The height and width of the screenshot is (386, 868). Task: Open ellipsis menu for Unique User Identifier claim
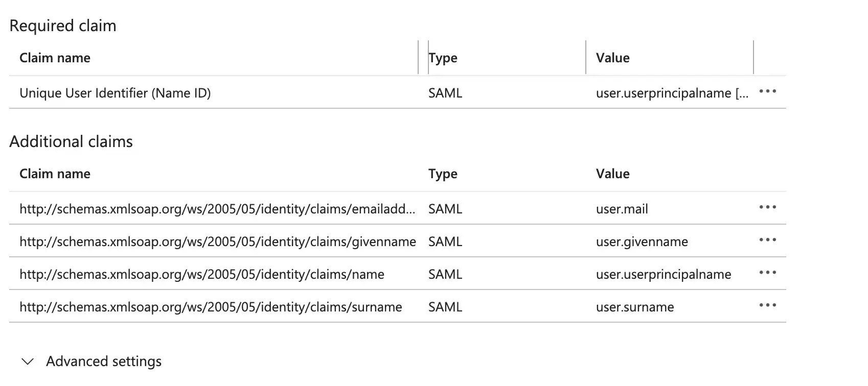(767, 92)
